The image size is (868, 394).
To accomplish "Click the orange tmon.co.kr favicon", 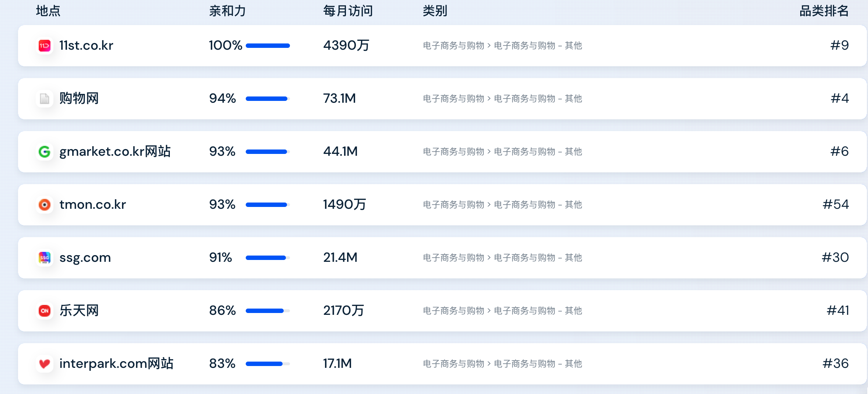I will click(x=45, y=205).
